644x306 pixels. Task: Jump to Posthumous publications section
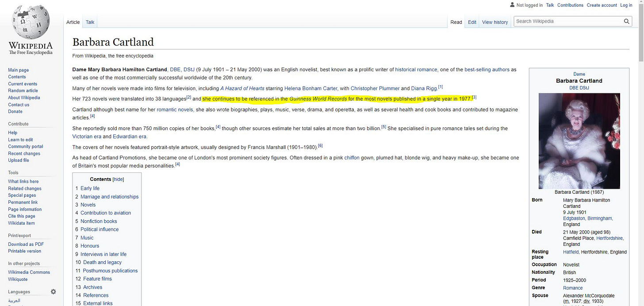click(x=110, y=271)
